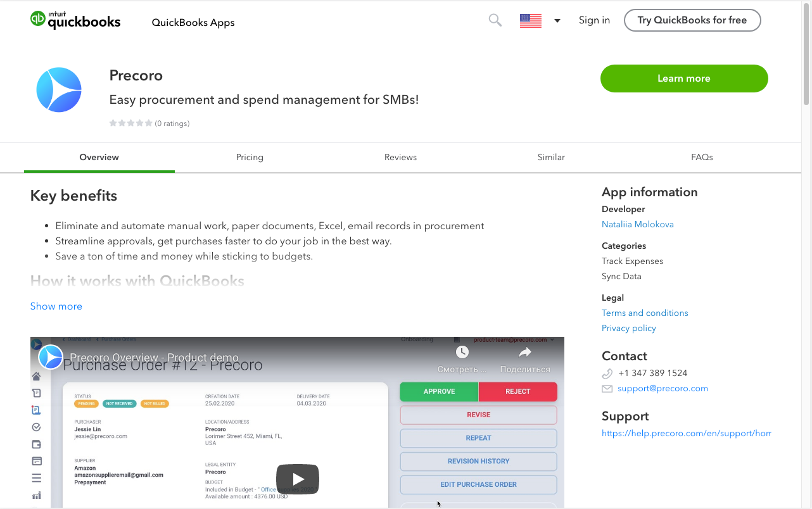
Task: Click the hamburger lines icon in video sidebar
Action: pyautogui.click(x=37, y=478)
